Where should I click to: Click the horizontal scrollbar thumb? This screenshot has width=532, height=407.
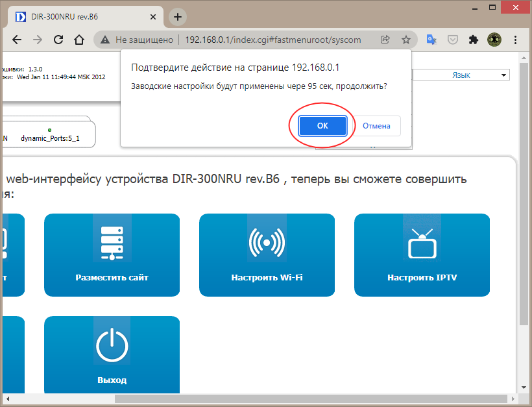[311, 399]
